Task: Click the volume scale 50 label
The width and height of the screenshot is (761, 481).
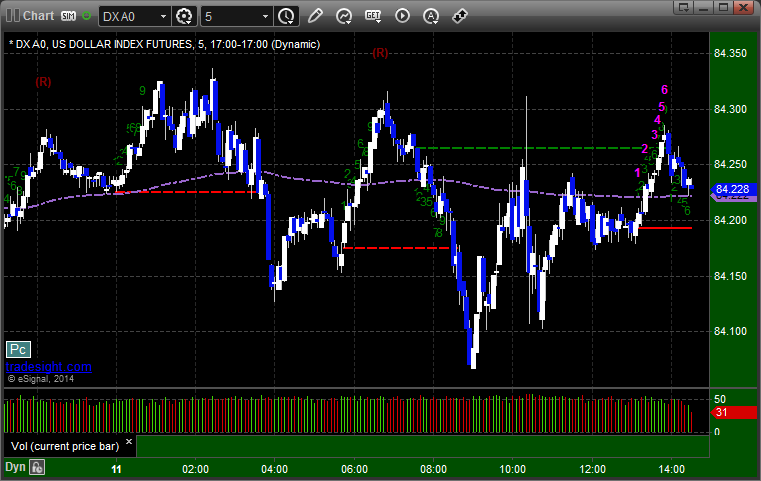Action: pyautogui.click(x=720, y=399)
